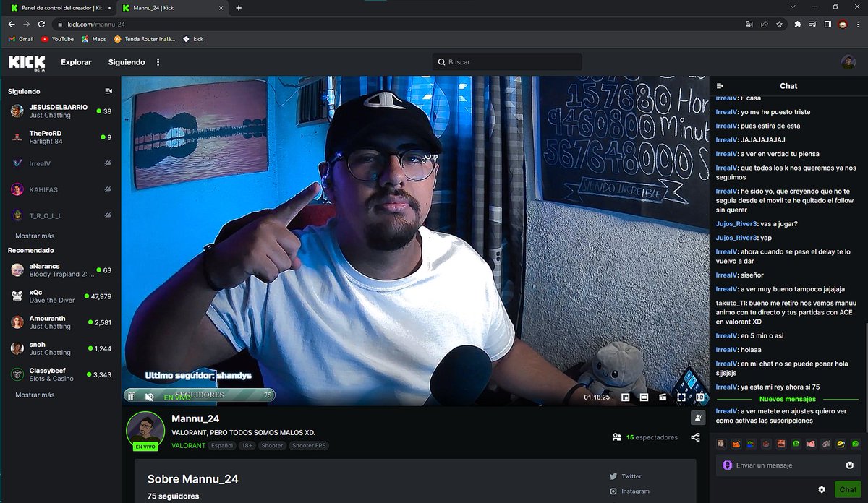Click the Kick logo to go home
868x503 pixels.
[27, 62]
